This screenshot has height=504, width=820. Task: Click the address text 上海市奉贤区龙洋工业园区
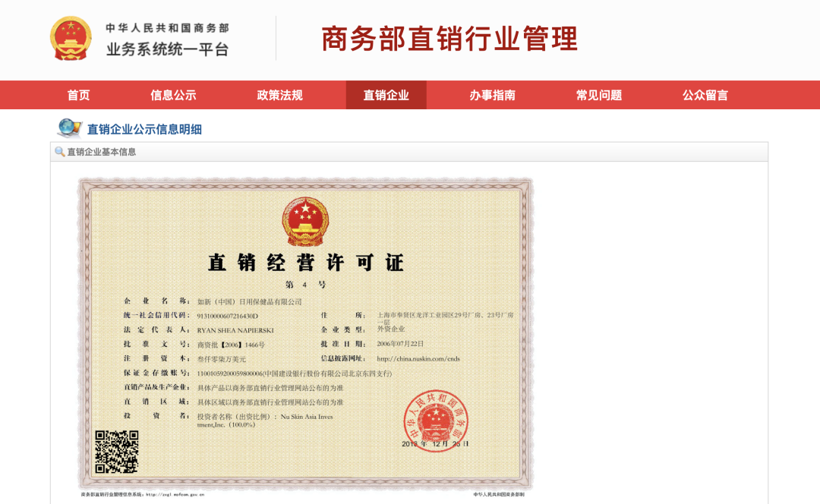pyautogui.click(x=446, y=318)
